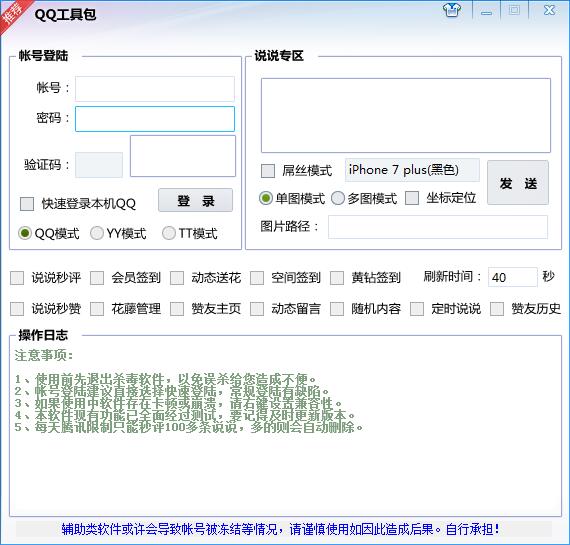Enable 动态送花 checkbox
570x545 pixels.
(x=177, y=278)
